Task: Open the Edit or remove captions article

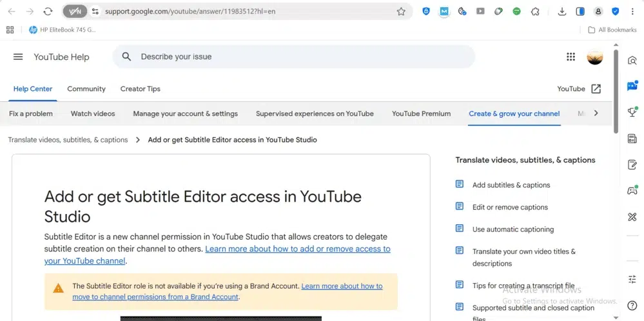Action: click(510, 208)
